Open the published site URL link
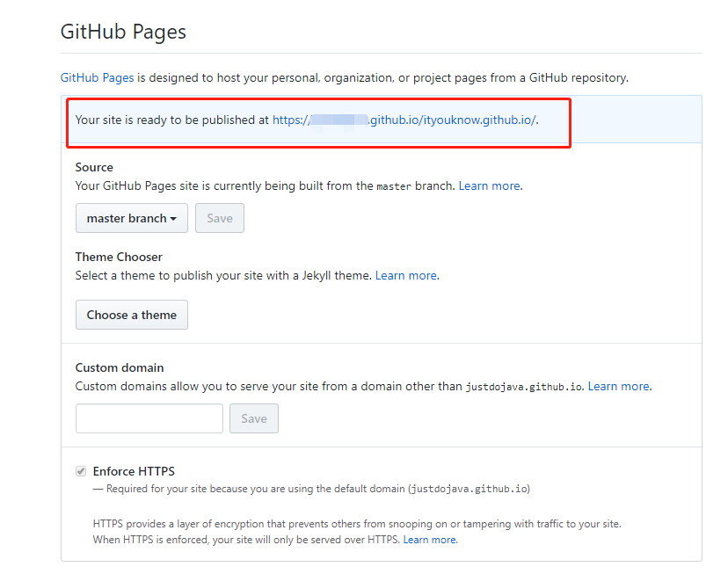The image size is (728, 574). click(404, 120)
